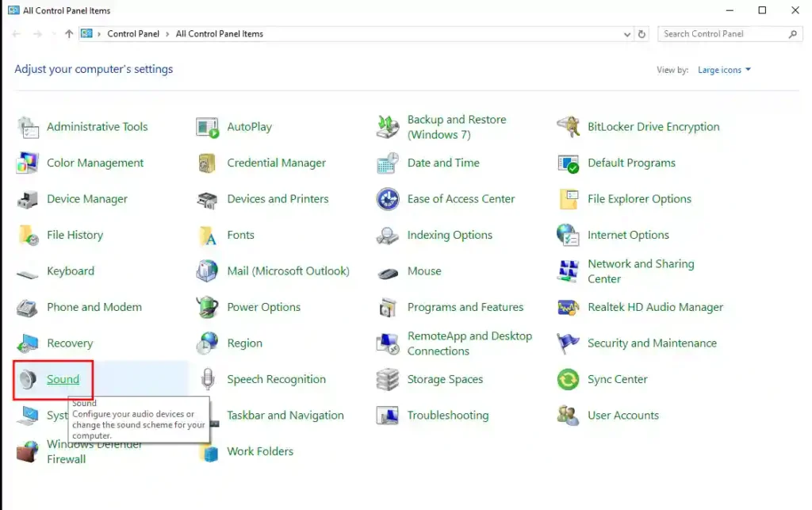Click the Region globe icon
Screen dimensions: 812x510
(208, 343)
